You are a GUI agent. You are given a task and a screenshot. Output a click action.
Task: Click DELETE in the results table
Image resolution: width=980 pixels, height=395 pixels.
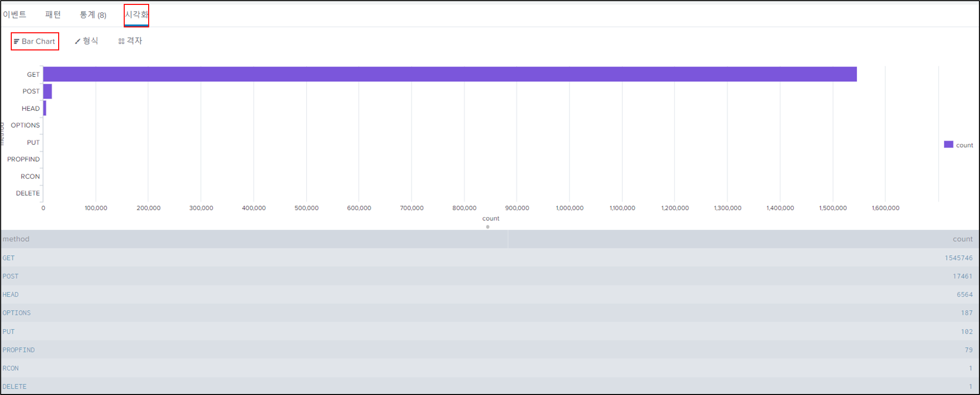click(15, 387)
